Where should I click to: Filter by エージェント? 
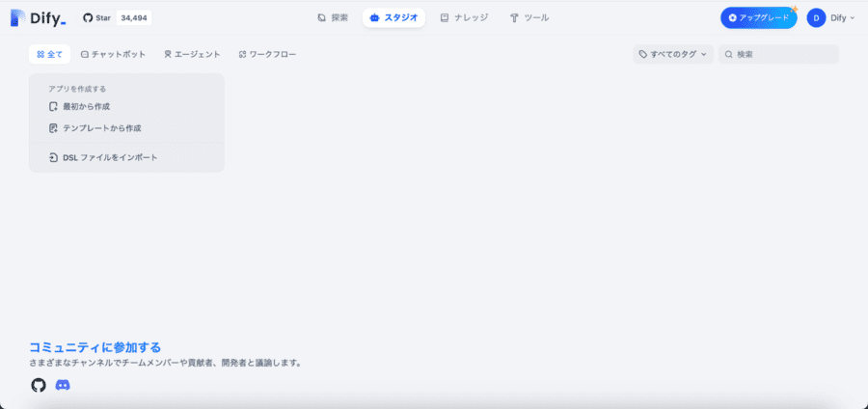[x=192, y=54]
